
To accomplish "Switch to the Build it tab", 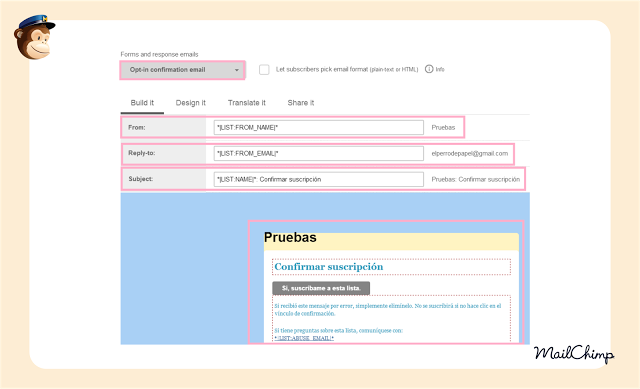I will [142, 103].
